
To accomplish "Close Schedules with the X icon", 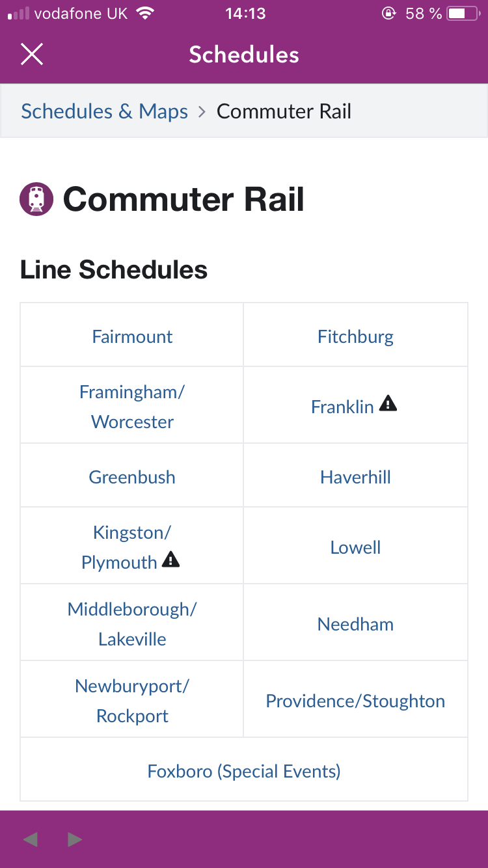I will (31, 55).
